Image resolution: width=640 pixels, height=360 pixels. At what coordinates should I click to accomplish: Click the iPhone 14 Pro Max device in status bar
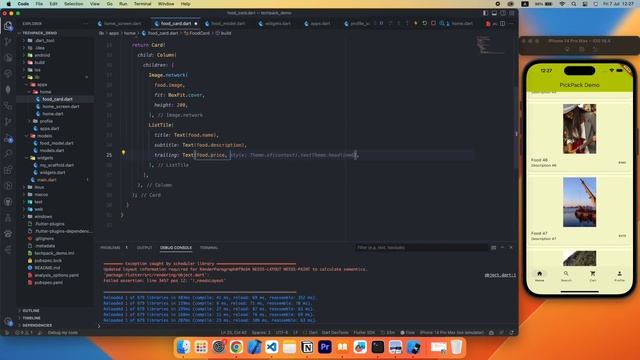[x=452, y=333]
